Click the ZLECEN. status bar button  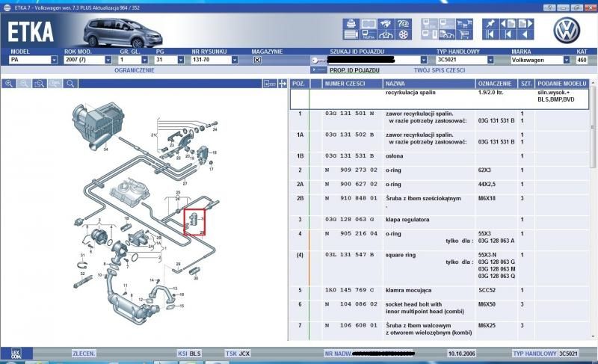(84, 354)
